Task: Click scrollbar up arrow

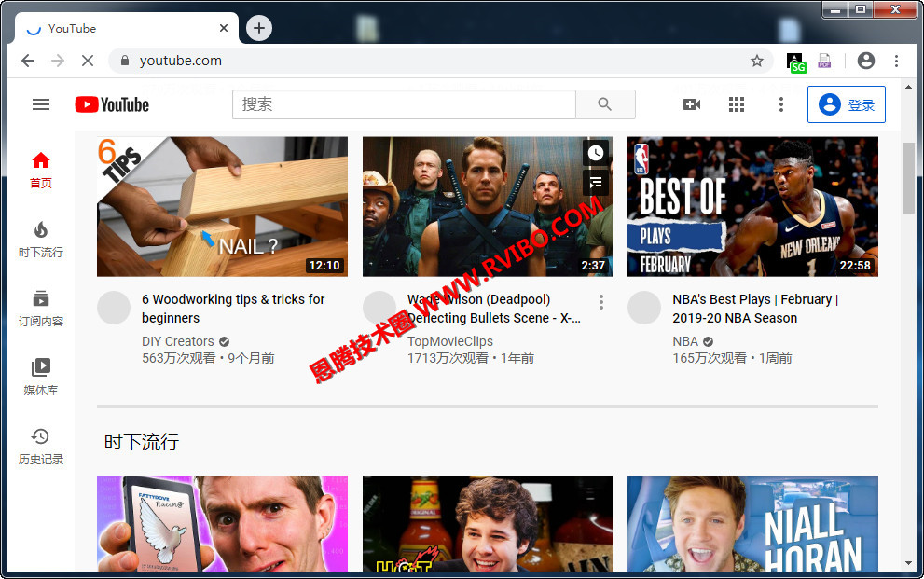Action: click(908, 87)
